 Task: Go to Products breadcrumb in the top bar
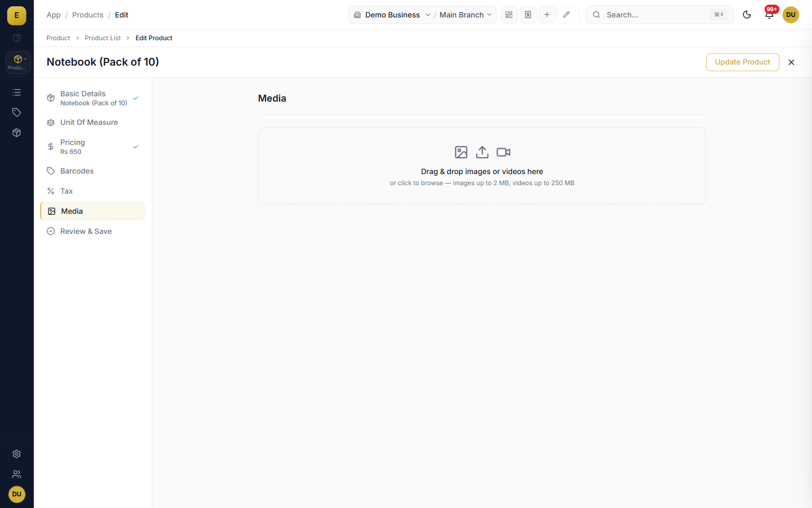pyautogui.click(x=88, y=15)
